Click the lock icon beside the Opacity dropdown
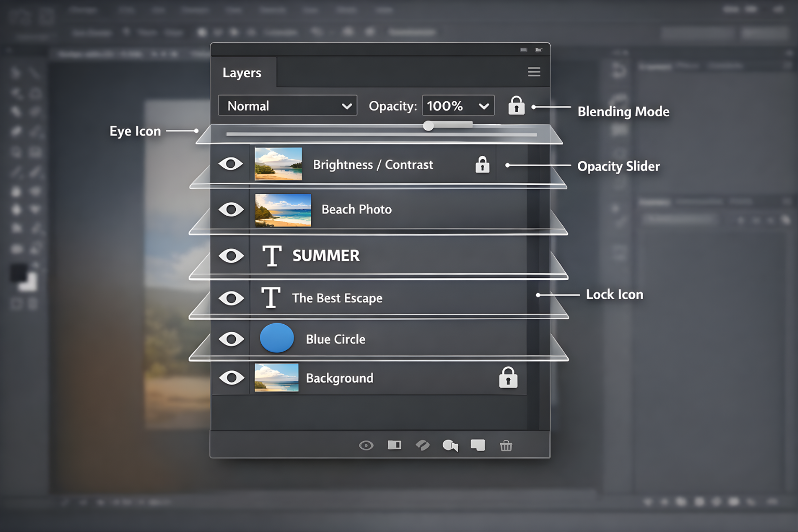The image size is (798, 532). (516, 105)
